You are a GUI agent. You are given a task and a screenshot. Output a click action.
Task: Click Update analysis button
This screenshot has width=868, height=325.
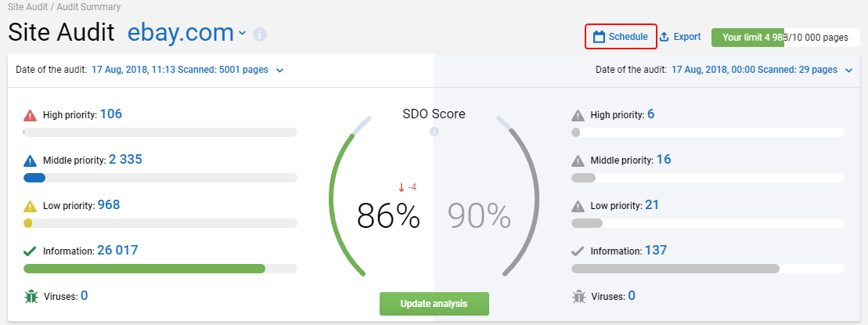click(434, 303)
